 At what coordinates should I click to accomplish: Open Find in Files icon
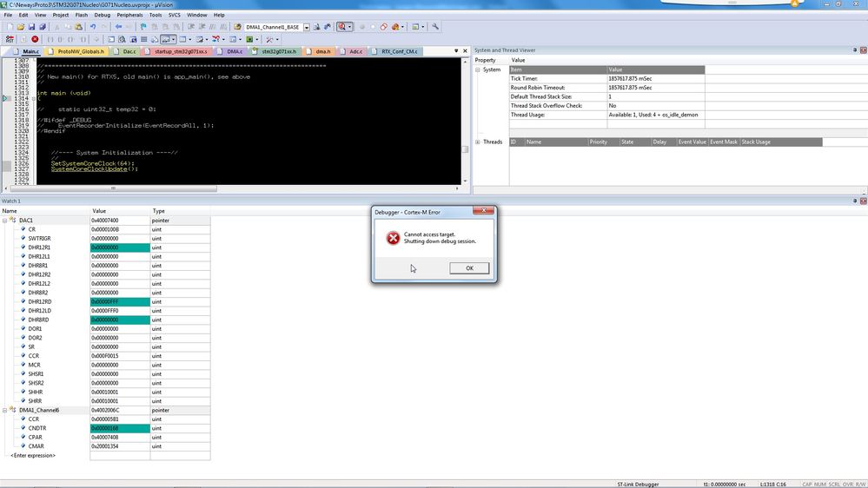[237, 27]
